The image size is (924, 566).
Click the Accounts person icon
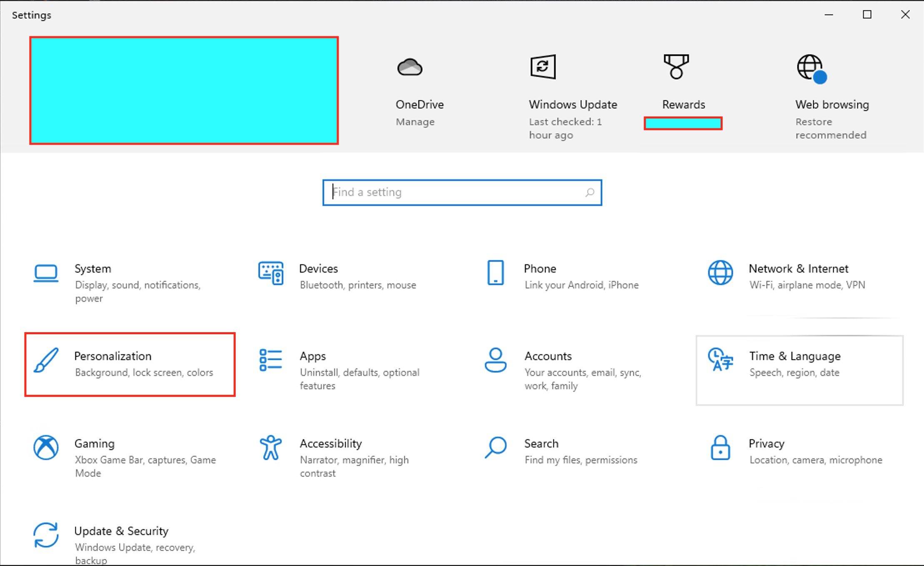click(496, 360)
